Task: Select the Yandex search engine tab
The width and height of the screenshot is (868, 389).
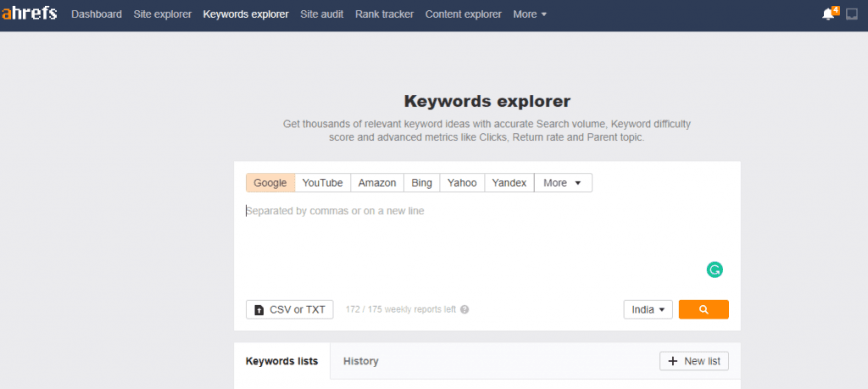Action: [509, 182]
